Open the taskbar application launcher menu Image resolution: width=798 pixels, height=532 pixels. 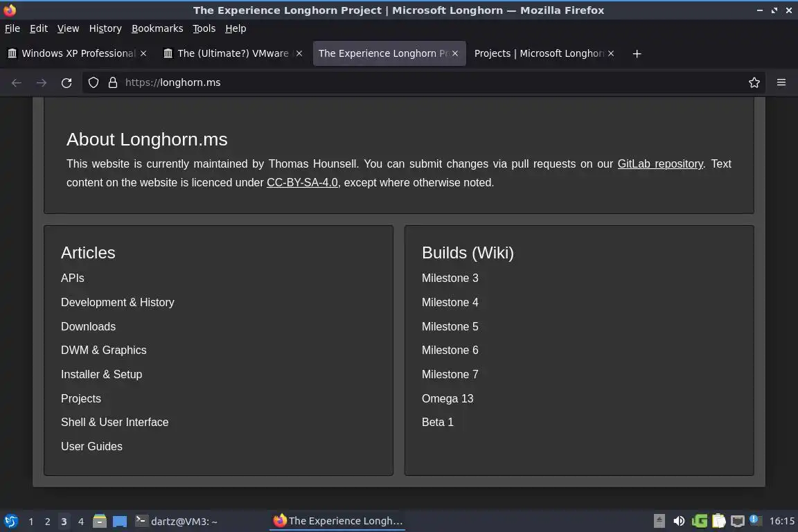coord(10,521)
